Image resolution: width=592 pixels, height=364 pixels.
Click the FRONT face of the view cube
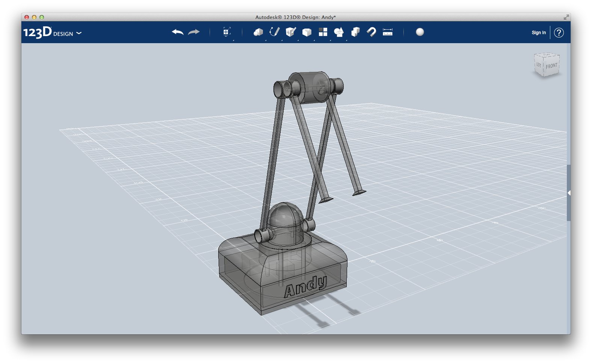coord(551,66)
